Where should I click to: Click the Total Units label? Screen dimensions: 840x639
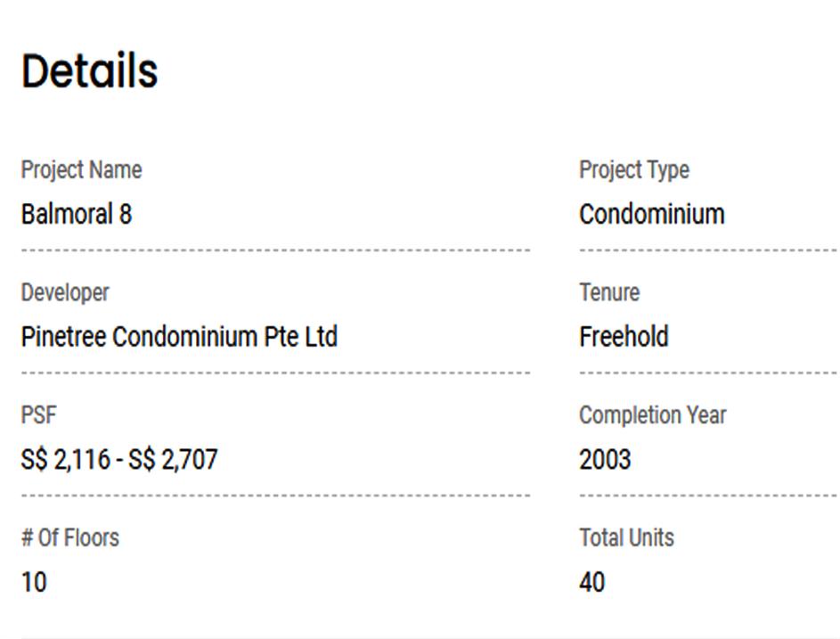tap(626, 537)
